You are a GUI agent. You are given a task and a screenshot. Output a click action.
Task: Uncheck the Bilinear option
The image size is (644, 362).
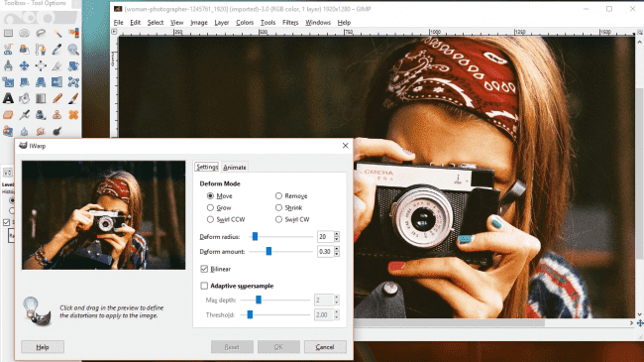[204, 269]
